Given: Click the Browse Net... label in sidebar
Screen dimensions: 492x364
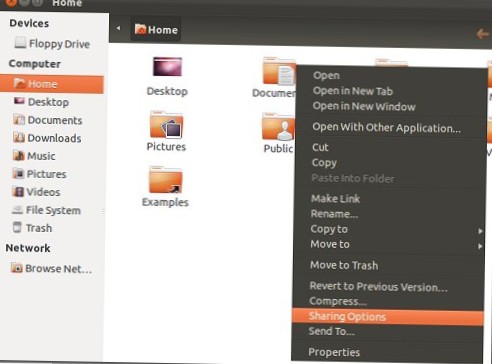Looking at the screenshot, I should pyautogui.click(x=58, y=269).
